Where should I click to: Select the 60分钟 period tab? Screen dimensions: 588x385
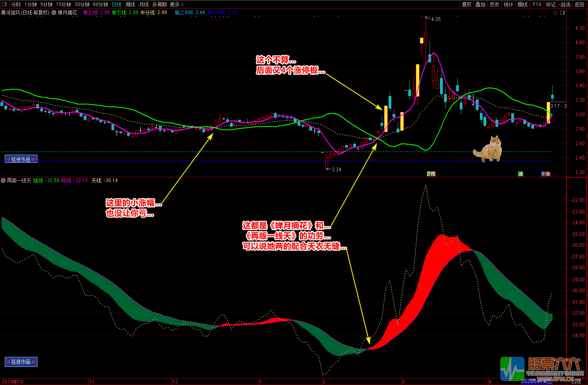coord(101,4)
